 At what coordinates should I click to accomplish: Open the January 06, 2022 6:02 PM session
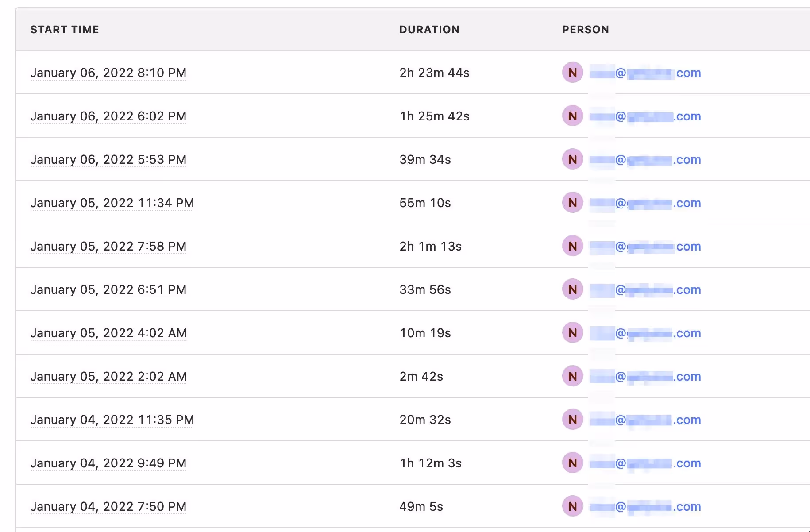pos(108,116)
